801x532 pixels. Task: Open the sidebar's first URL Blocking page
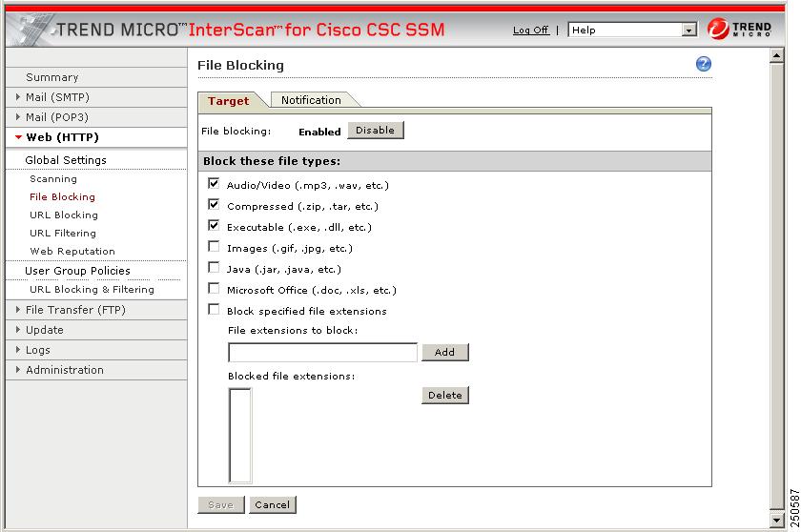64,215
